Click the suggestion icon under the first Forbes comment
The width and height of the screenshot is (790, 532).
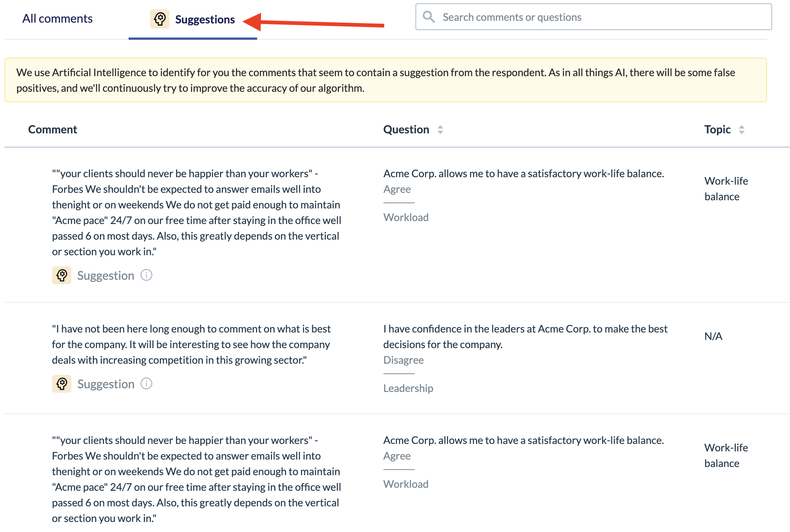coord(62,275)
